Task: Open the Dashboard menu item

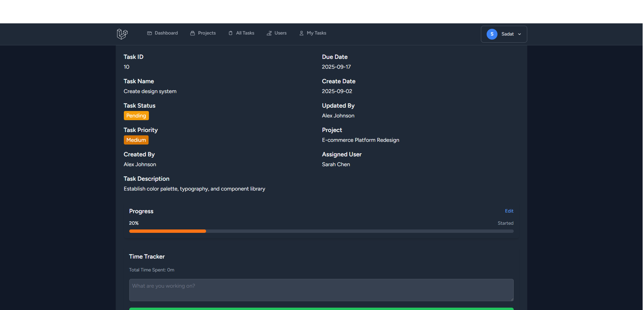Action: point(162,33)
